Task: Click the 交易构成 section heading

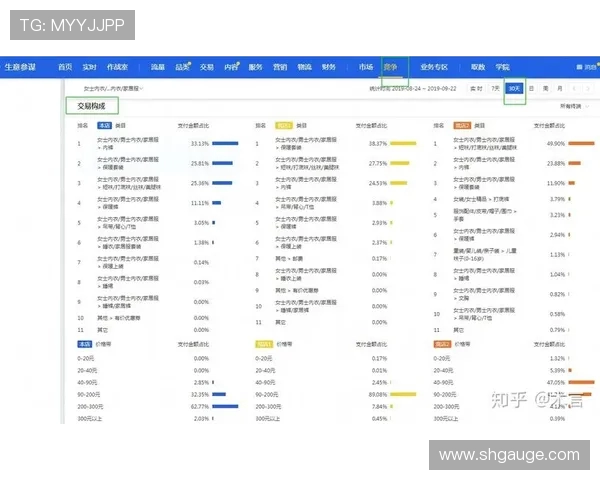Action: tap(92, 105)
